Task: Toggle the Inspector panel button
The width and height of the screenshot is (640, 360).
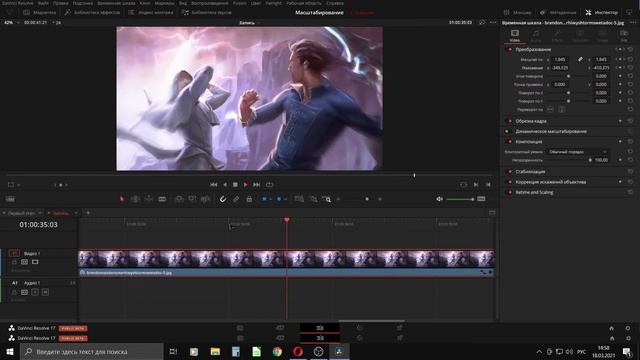Action: coord(602,13)
